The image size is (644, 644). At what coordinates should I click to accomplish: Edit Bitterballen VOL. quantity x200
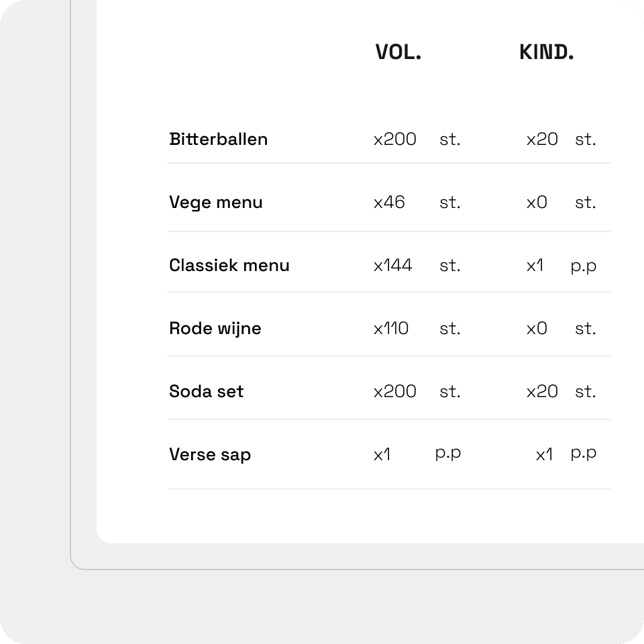coord(394,139)
